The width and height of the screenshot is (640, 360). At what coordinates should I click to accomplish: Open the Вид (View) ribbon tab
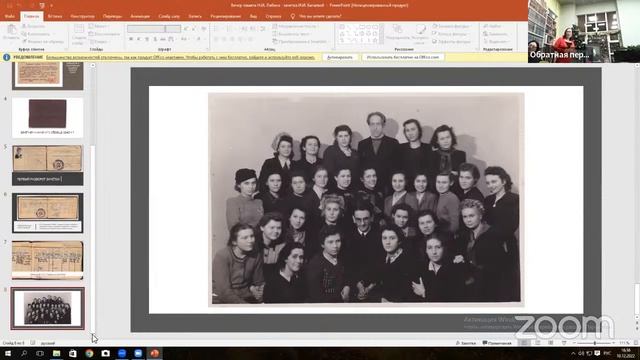tap(253, 16)
